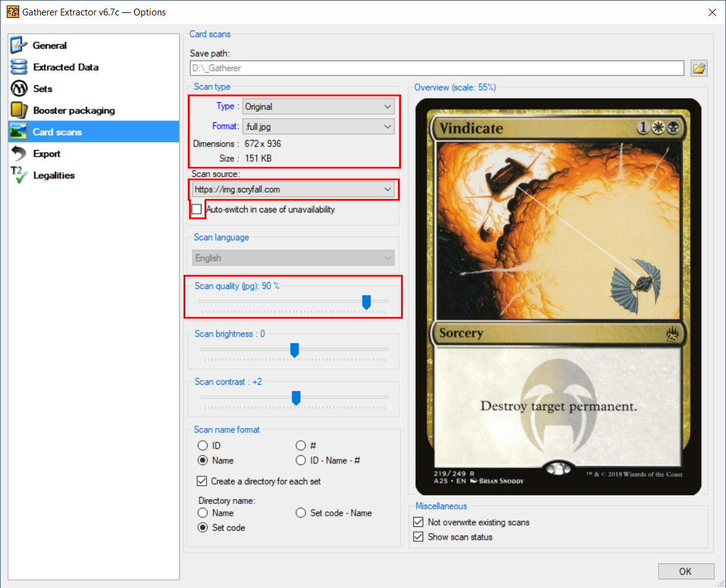This screenshot has width=726, height=588.
Task: Click the Booster packaging icon
Action: [19, 111]
